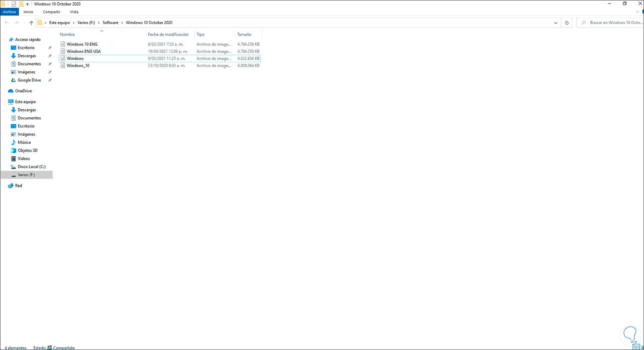Open Imágenes under Acceso rápido
This screenshot has height=350, width=644.
click(26, 72)
